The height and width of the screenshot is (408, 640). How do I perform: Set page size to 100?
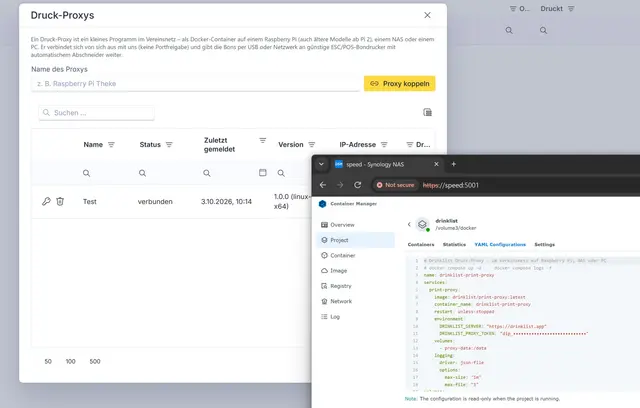(71, 361)
